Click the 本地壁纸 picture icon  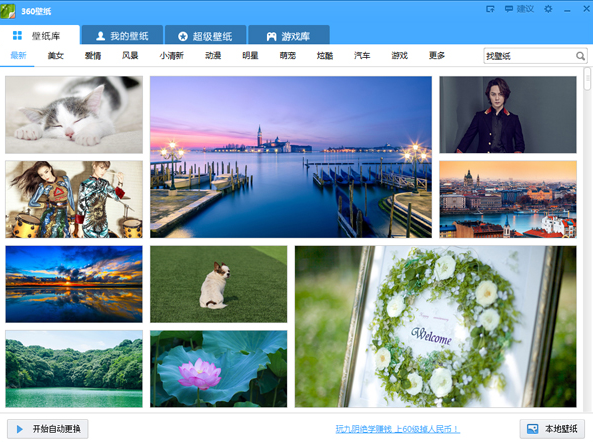pos(532,429)
